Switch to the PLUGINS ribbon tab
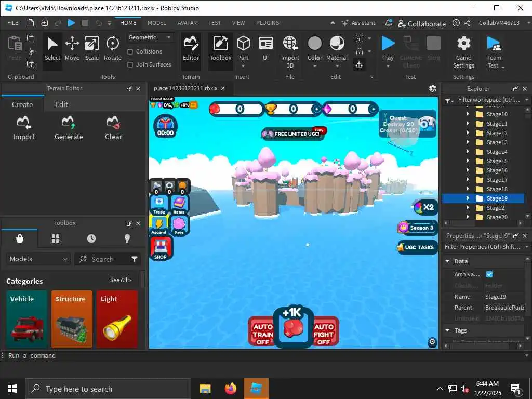Screen dimensions: 532x399 click(x=268, y=23)
